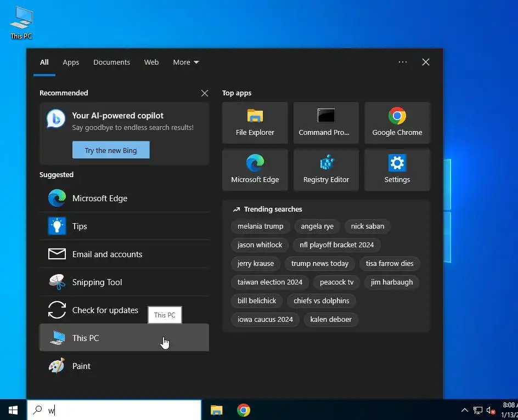
Task: Open Tips from Suggested list
Action: coord(124,226)
